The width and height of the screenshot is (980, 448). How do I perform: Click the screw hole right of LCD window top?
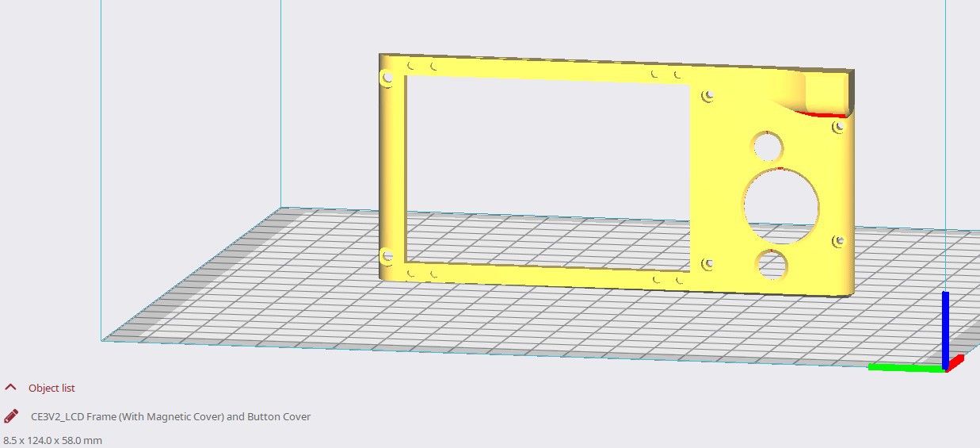tap(708, 96)
